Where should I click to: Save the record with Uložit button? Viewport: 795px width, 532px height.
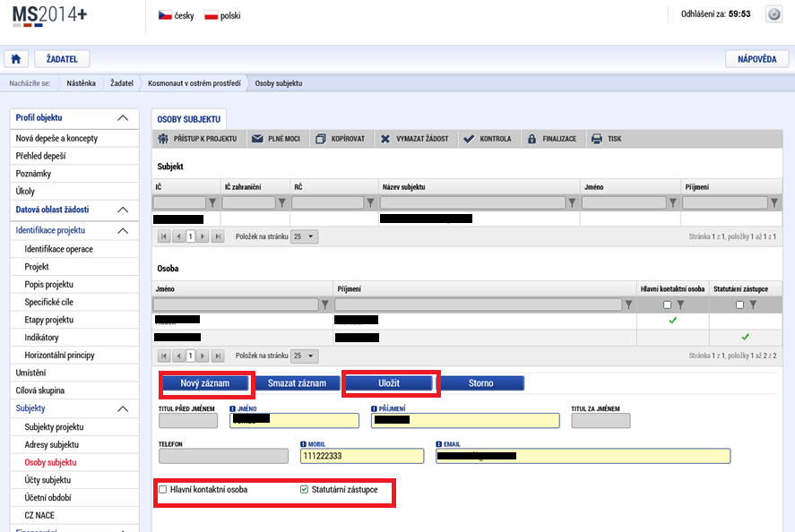tap(389, 383)
